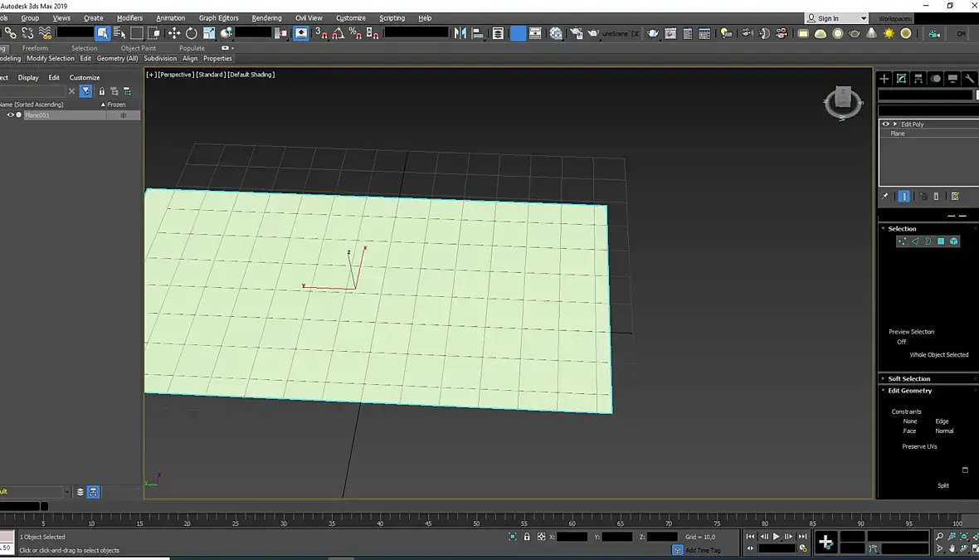Image resolution: width=979 pixels, height=560 pixels.
Task: Hide Plane001 using its eye icon
Action: (x=10, y=114)
